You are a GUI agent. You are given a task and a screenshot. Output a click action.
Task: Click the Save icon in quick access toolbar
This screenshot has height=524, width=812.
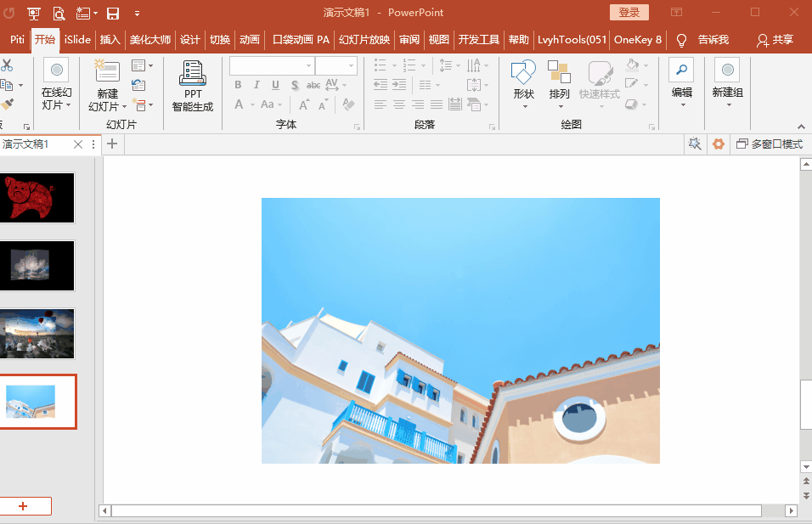click(x=113, y=13)
